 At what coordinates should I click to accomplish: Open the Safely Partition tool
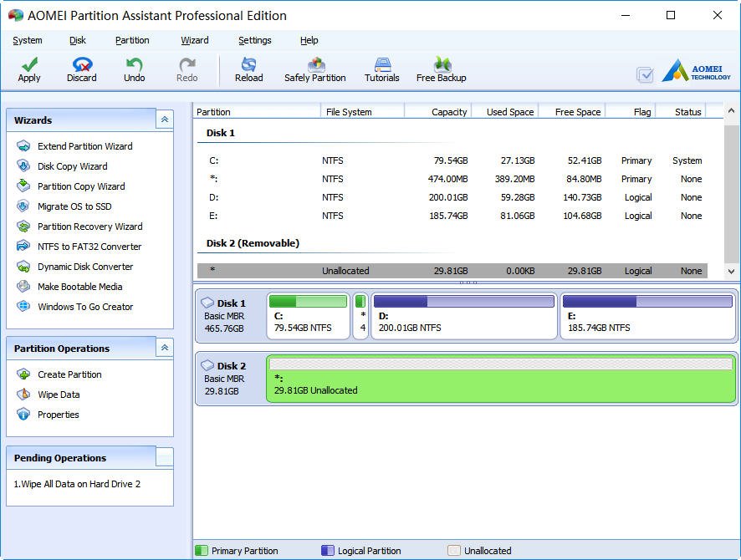[315, 65]
